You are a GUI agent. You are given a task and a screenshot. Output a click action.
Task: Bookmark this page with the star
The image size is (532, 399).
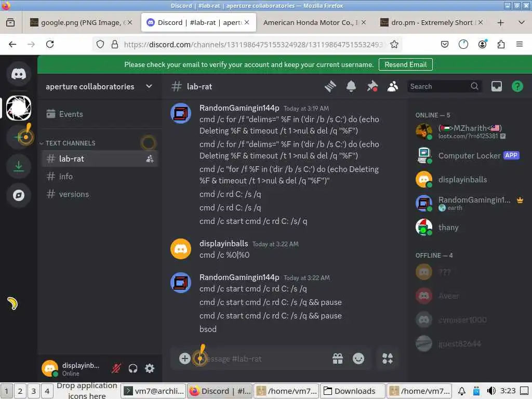click(394, 45)
